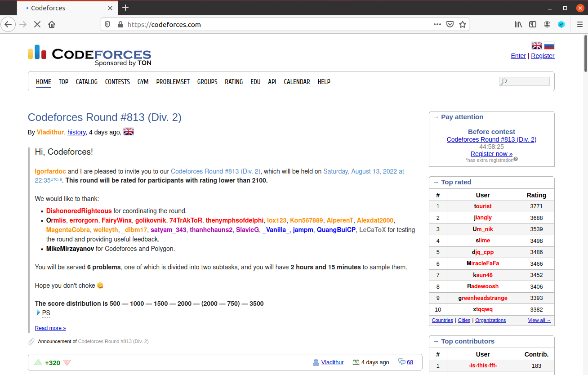Focus the site search box
The height and width of the screenshot is (375, 588).
pyautogui.click(x=524, y=81)
